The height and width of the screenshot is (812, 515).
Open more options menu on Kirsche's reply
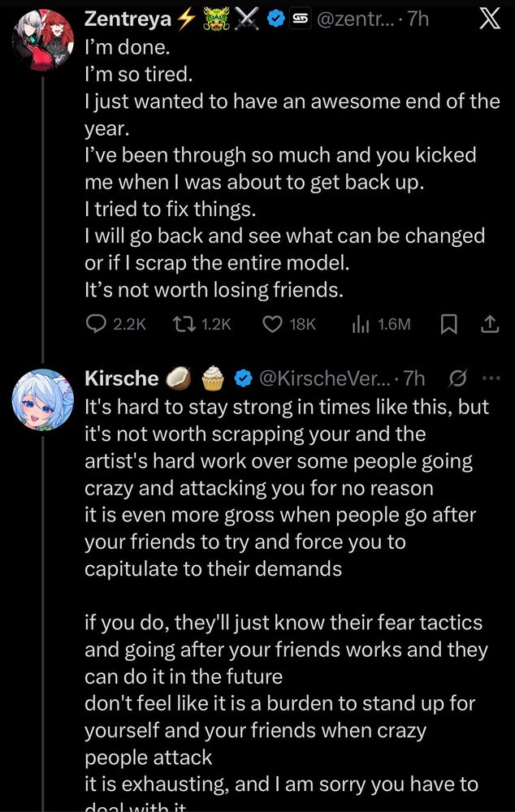pyautogui.click(x=488, y=378)
